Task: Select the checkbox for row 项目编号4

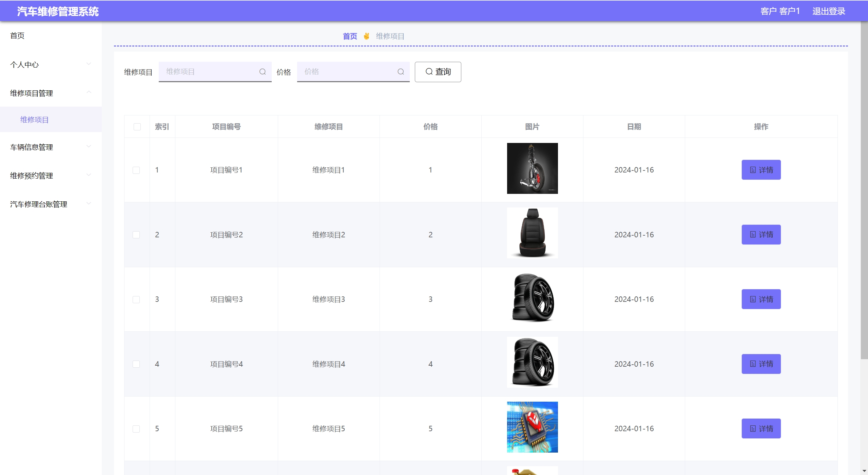Action: point(136,364)
